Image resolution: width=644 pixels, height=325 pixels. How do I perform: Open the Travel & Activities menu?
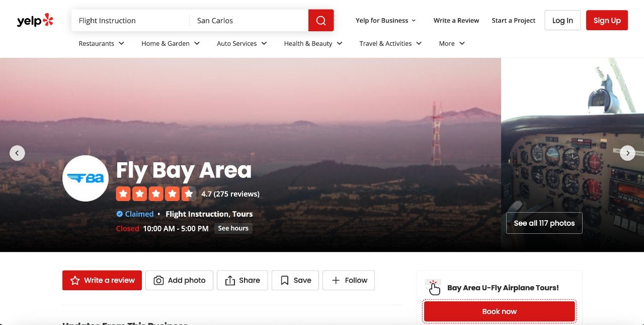click(390, 43)
